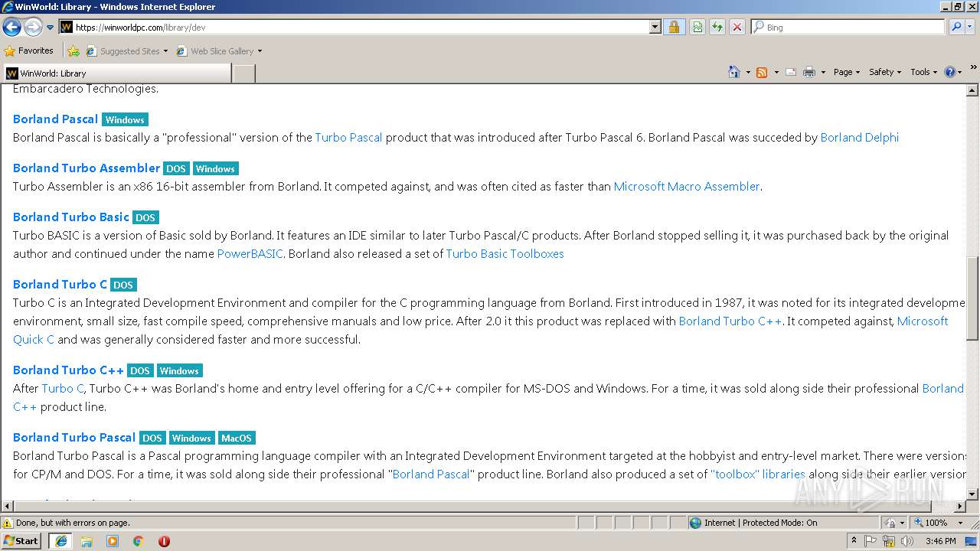The height and width of the screenshot is (551, 980).
Task: Refresh the page
Action: [717, 27]
